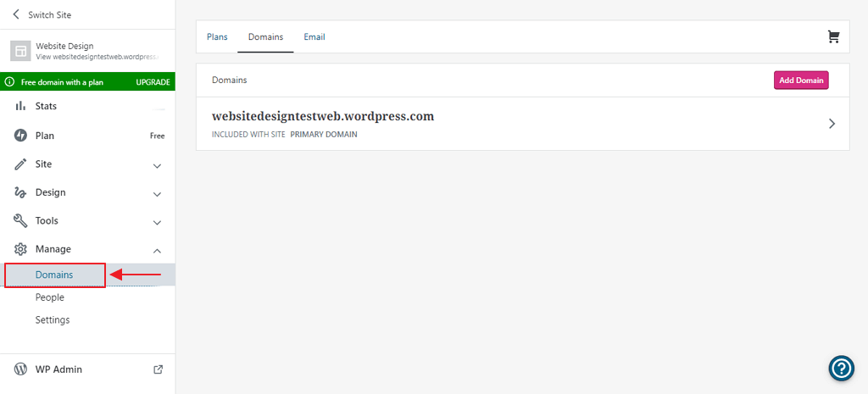Screen dimensions: 868x394
Task: Click the Add Domain button
Action: tap(801, 80)
